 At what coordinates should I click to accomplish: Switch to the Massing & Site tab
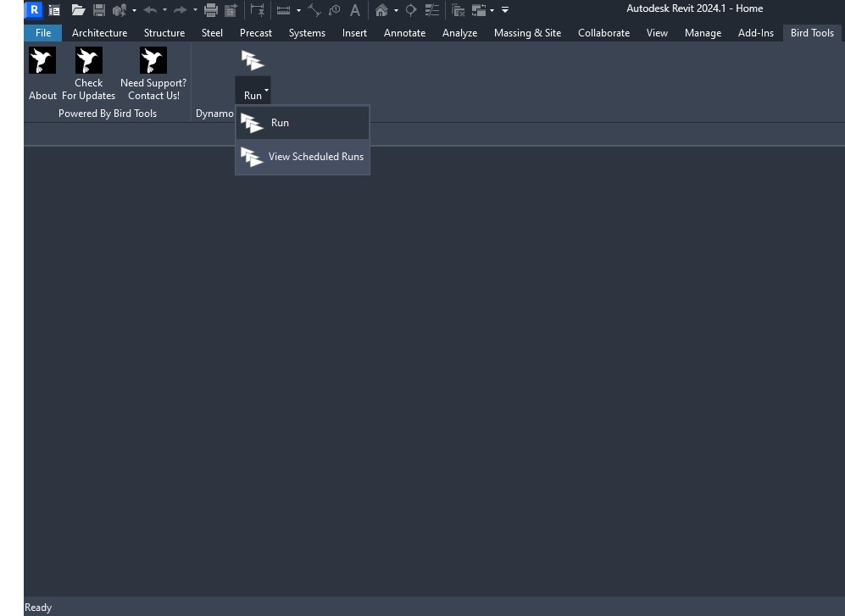coord(527,33)
